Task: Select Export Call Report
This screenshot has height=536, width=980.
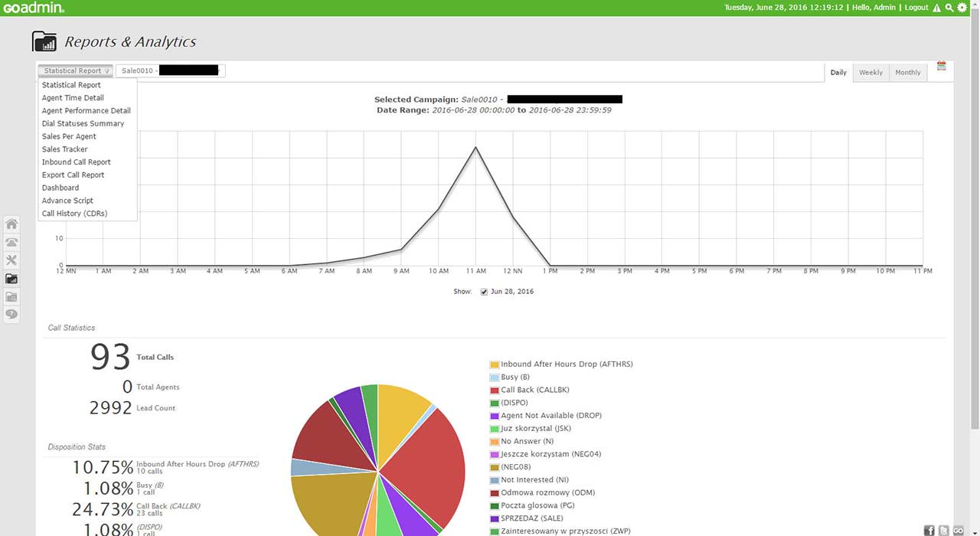Action: click(73, 175)
